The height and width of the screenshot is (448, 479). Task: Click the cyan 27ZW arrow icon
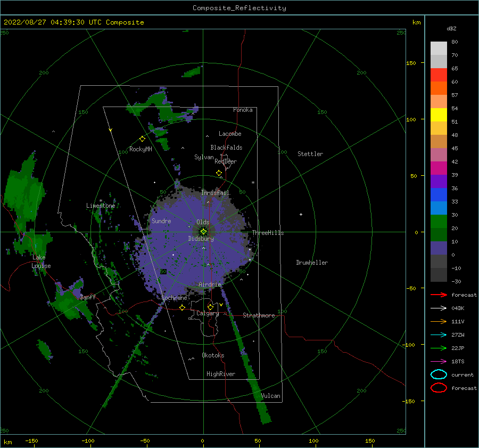point(439,335)
